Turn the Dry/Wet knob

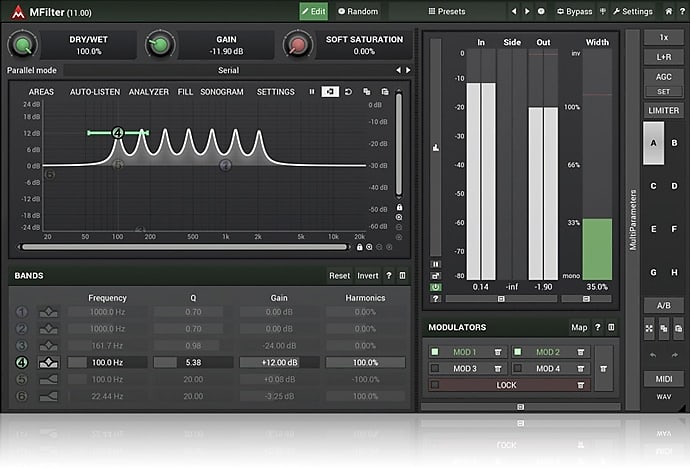tap(24, 44)
